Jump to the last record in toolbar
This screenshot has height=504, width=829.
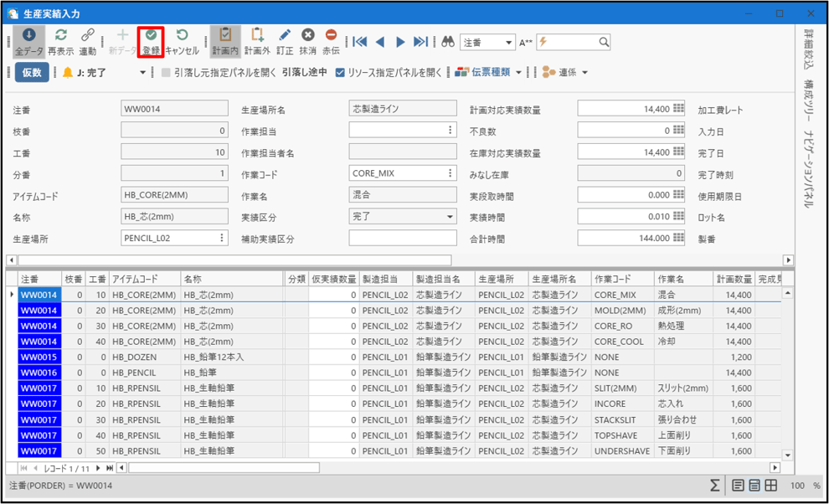pos(420,42)
